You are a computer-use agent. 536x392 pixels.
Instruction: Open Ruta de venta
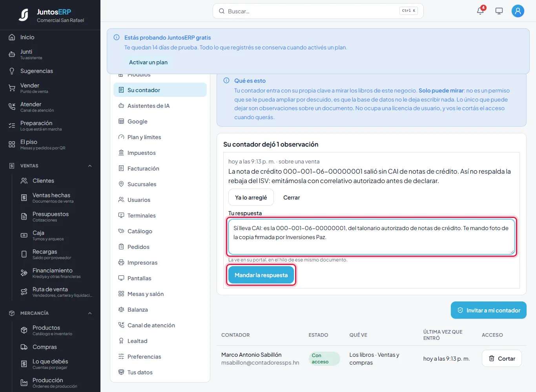(x=56, y=292)
